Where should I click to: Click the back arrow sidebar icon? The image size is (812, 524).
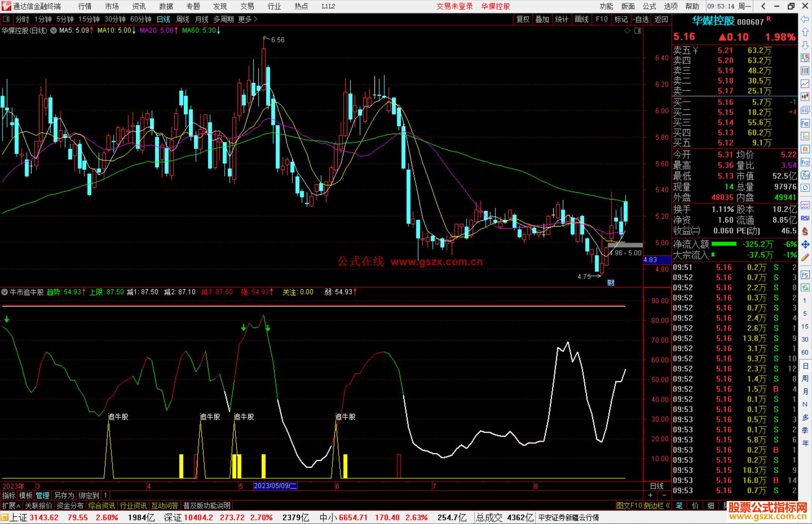click(805, 19)
